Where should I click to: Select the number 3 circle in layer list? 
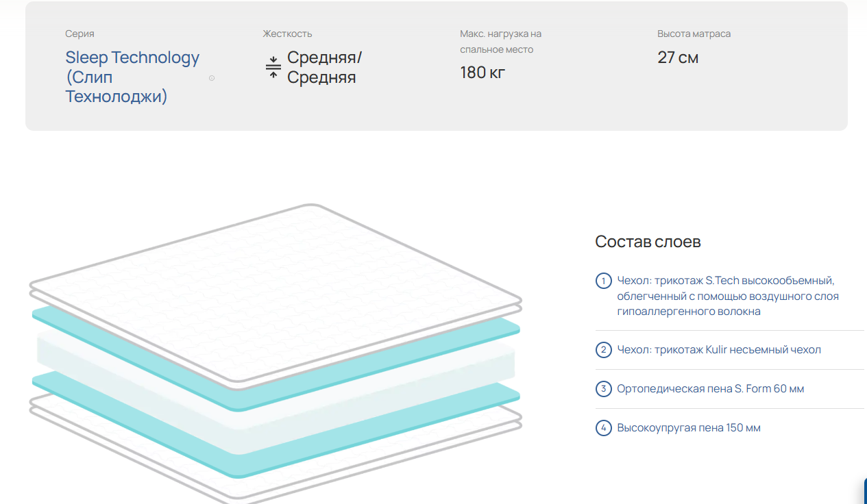(604, 389)
